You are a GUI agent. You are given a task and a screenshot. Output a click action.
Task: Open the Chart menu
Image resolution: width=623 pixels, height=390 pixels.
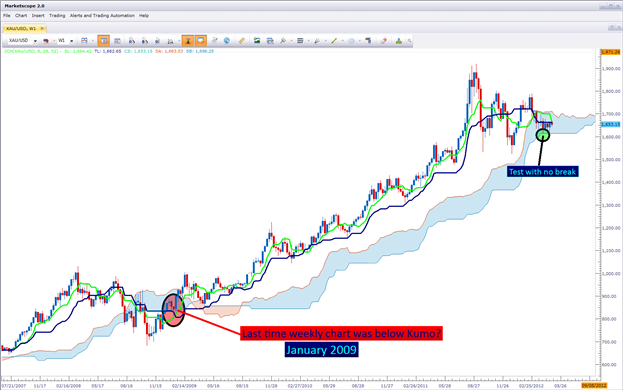point(21,15)
